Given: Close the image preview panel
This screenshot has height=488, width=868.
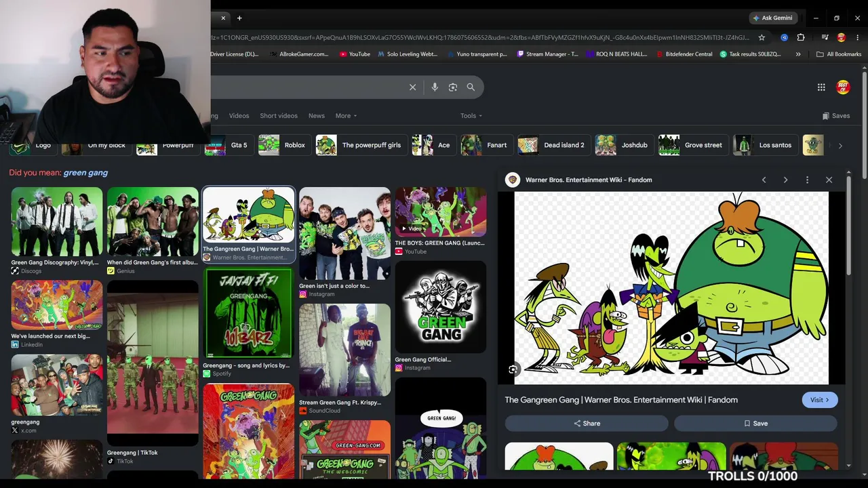Looking at the screenshot, I should click(829, 180).
